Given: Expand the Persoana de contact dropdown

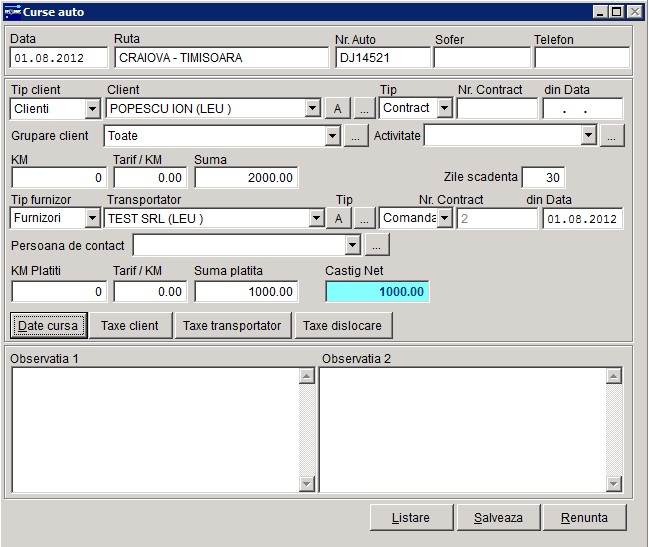Looking at the screenshot, I should (x=352, y=245).
